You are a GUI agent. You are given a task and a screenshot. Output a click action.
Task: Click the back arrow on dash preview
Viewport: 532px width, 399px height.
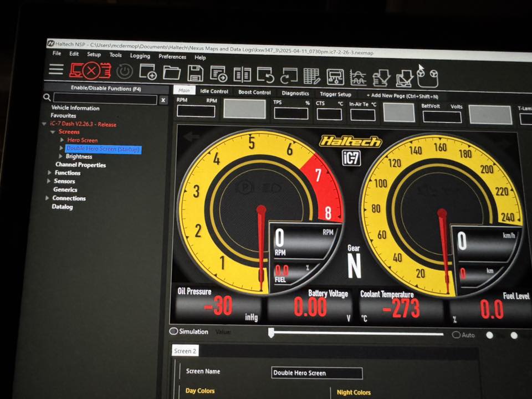(191, 137)
